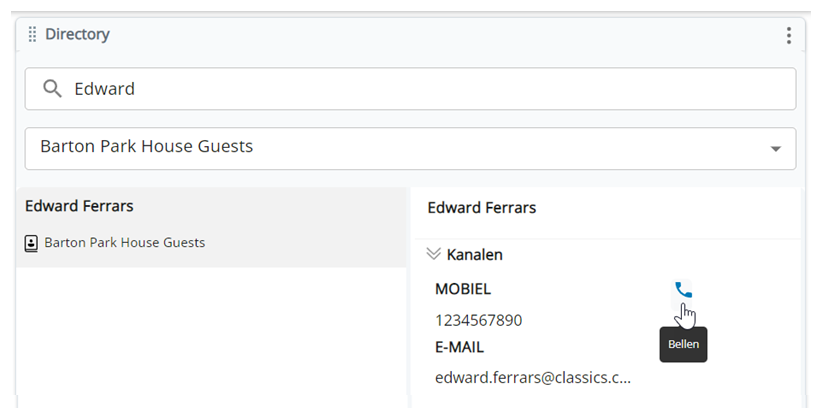Collapse the Kanalen section chevron
Viewport: 823px width, 414px height.
point(434,254)
